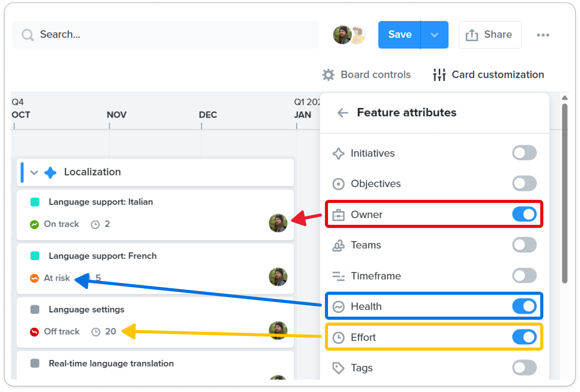The width and height of the screenshot is (580, 392).
Task: Click the Off track red health icon
Action: pos(34,332)
